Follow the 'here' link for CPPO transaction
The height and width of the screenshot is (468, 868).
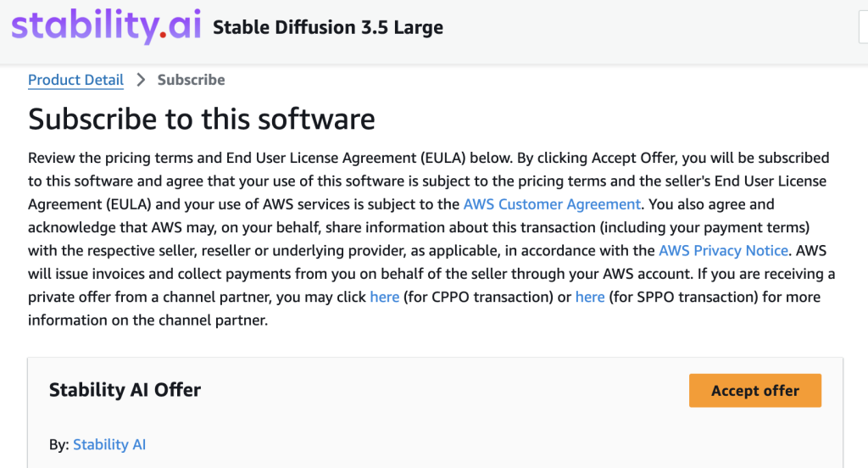coord(385,297)
